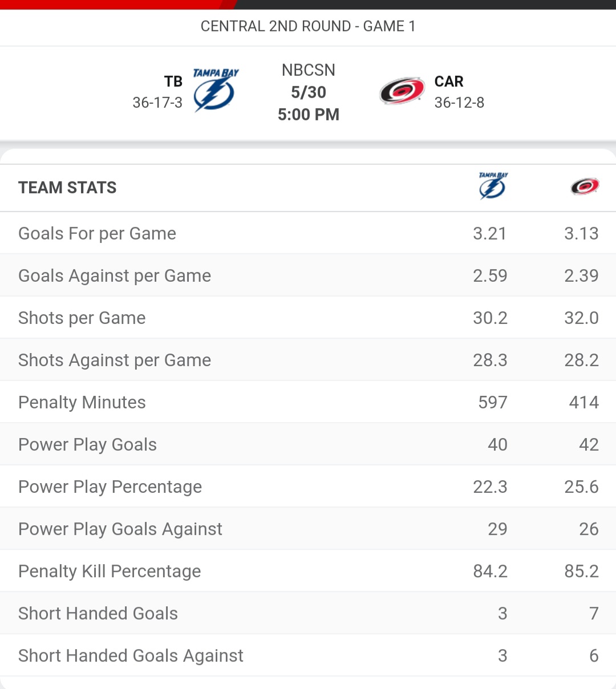Select the Shots per Game row

pyautogui.click(x=308, y=318)
